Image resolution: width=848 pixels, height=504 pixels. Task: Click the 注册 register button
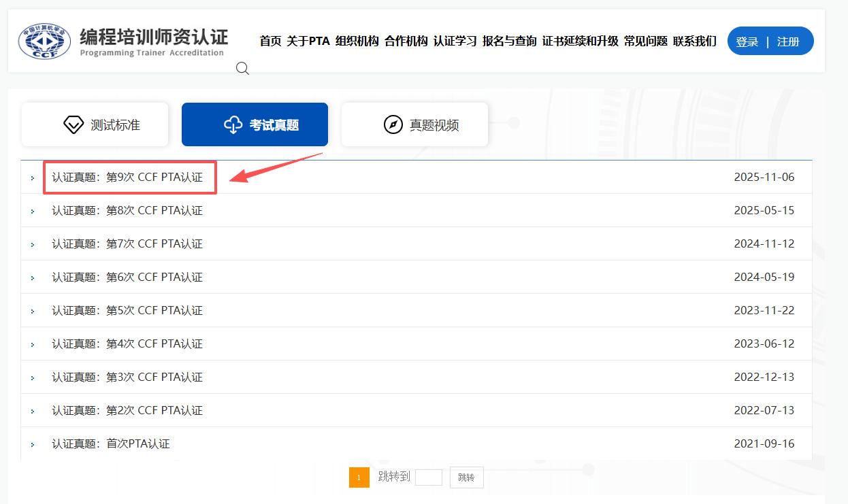coord(788,41)
